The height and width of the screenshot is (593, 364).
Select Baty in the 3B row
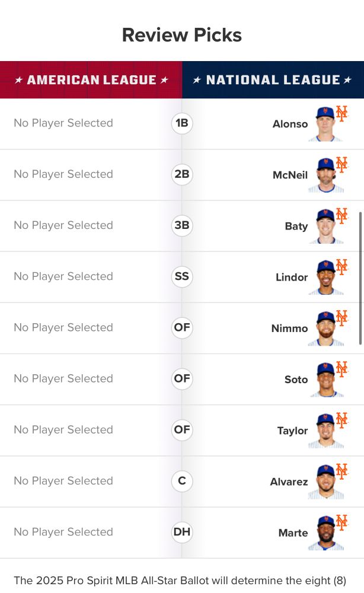(296, 226)
